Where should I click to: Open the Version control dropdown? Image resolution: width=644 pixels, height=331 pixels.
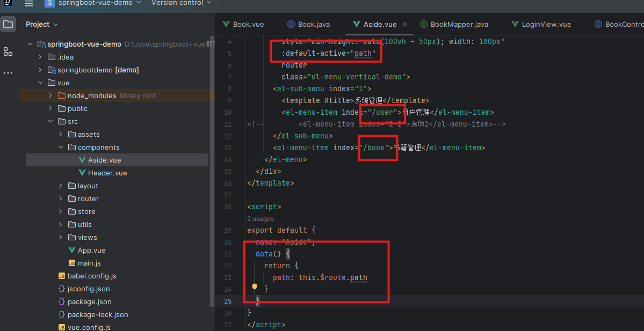[182, 3]
